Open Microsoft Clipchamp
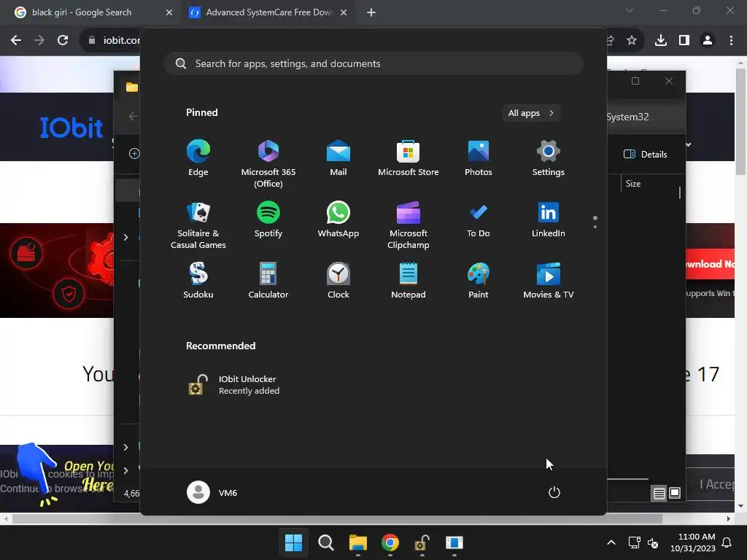The height and width of the screenshot is (560, 747). tap(409, 225)
